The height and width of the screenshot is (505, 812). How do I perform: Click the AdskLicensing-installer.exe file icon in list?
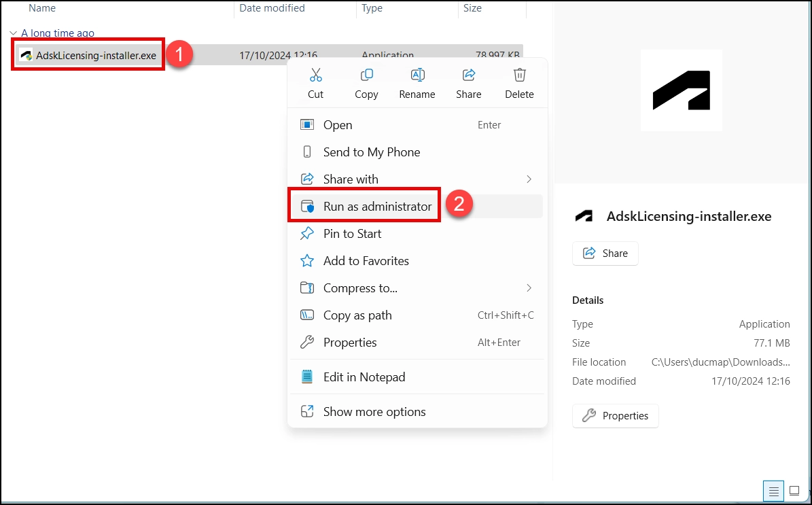pos(27,56)
